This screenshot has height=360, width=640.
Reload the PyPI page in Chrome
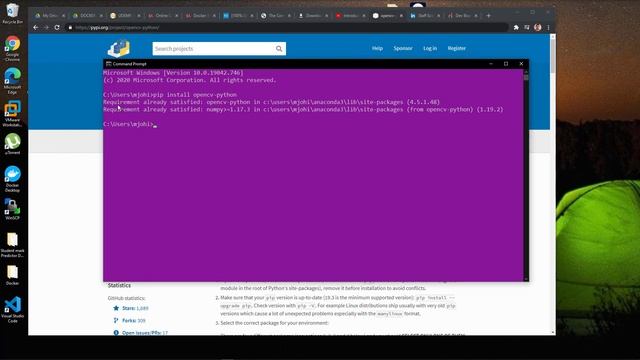pos(57,27)
